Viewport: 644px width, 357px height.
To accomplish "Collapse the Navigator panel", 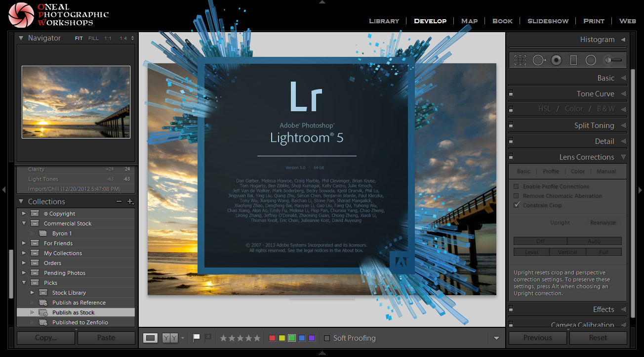I will click(21, 38).
